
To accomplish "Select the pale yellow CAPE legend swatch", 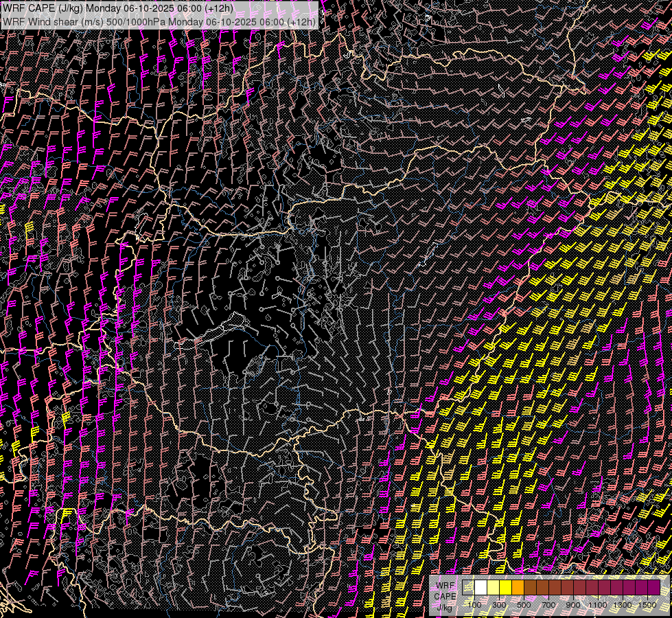I will point(494,587).
